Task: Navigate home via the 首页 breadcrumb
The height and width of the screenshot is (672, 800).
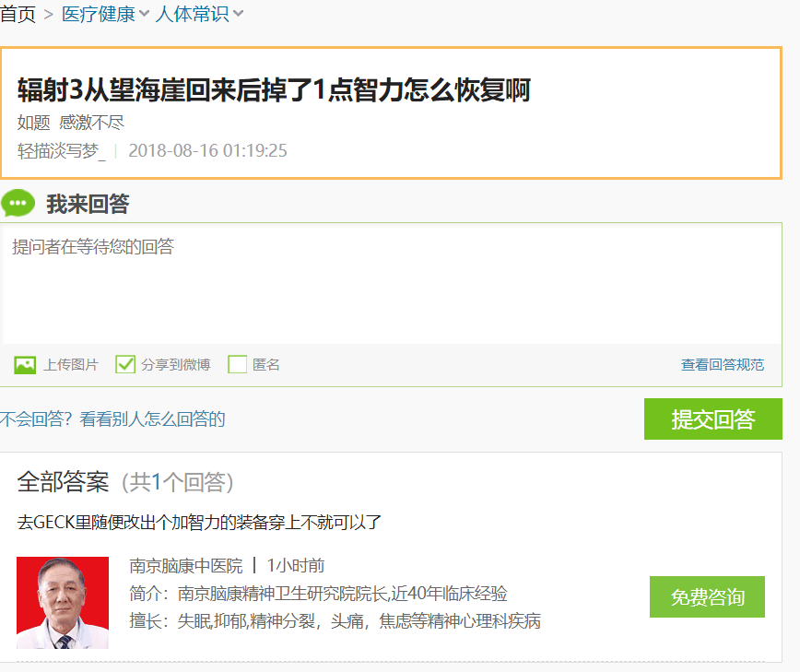Action: click(x=18, y=15)
